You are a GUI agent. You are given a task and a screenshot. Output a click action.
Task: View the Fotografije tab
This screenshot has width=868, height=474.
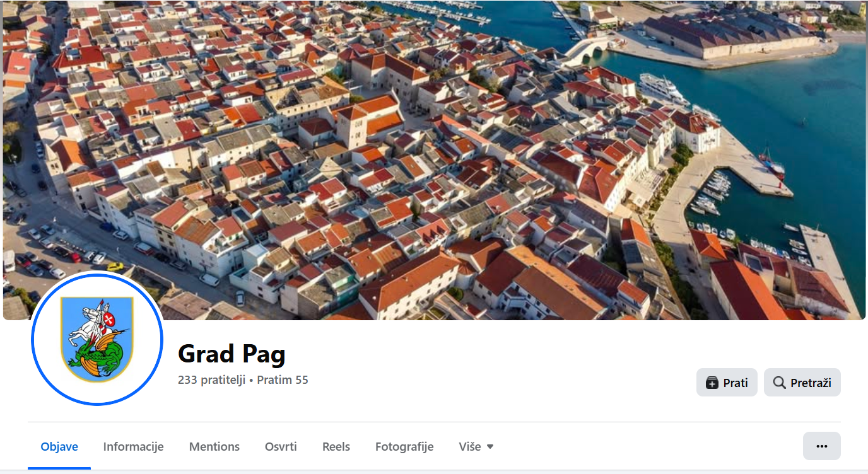(404, 446)
